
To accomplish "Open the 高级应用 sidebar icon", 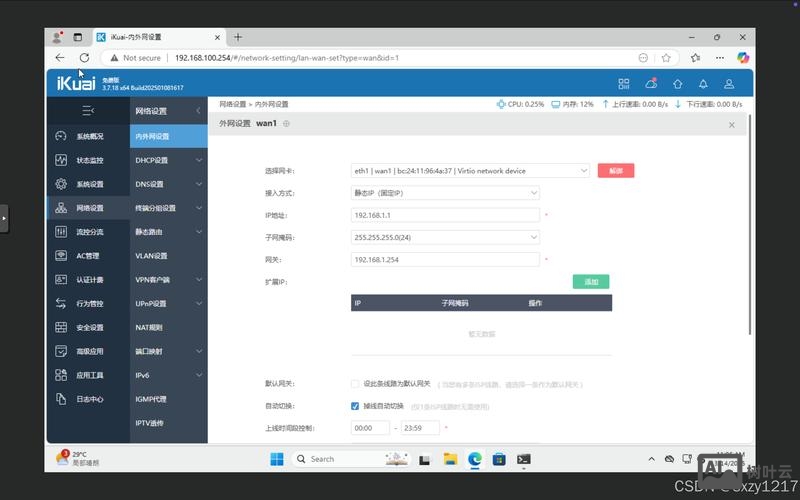I will (x=61, y=351).
